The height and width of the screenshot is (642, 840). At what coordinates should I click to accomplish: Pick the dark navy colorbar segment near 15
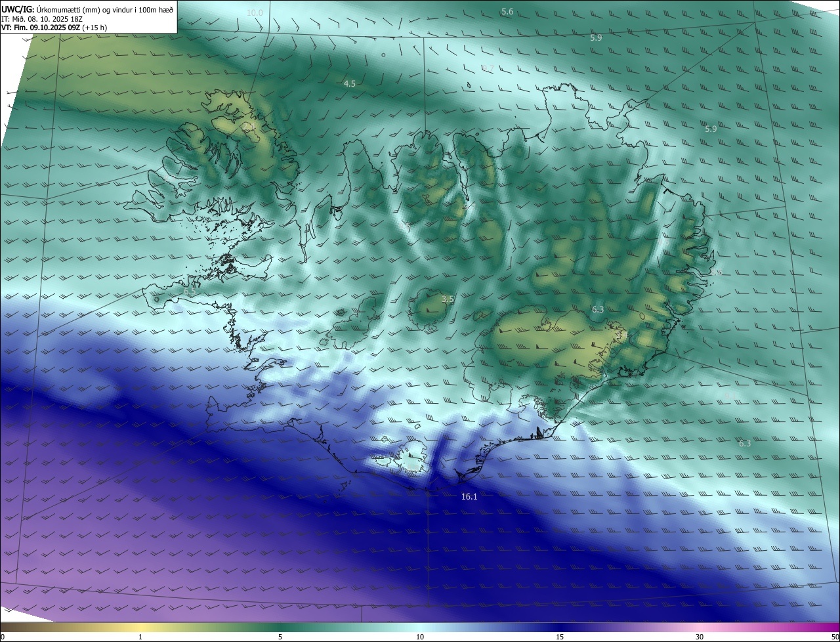tap(560, 628)
